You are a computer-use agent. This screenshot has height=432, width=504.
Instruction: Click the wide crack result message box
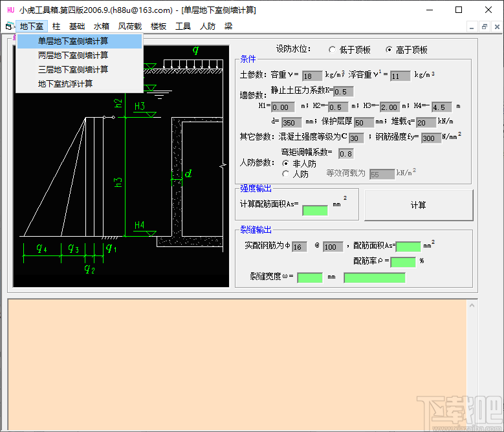[x=375, y=278]
